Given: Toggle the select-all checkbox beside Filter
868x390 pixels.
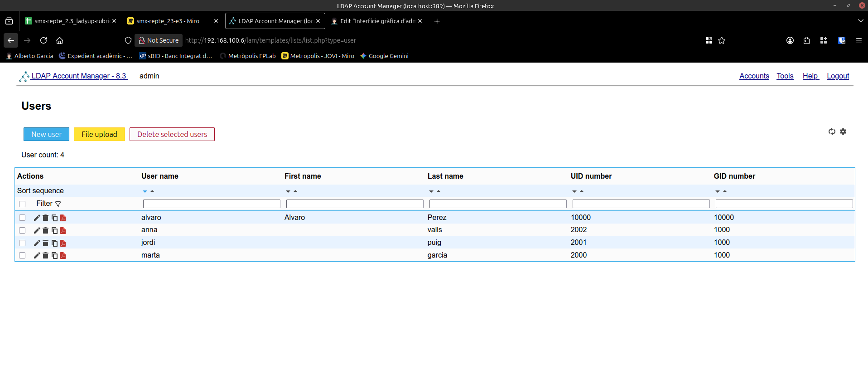Looking at the screenshot, I should (x=22, y=204).
